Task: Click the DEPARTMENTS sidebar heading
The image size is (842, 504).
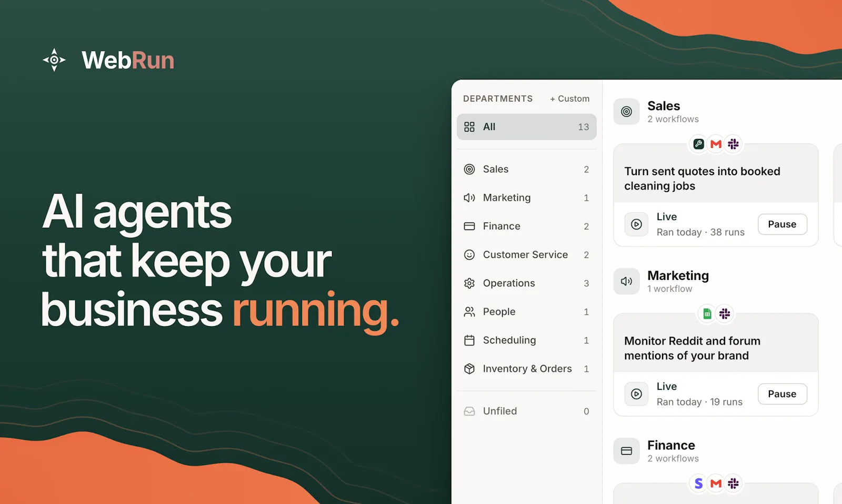Action: [x=498, y=99]
